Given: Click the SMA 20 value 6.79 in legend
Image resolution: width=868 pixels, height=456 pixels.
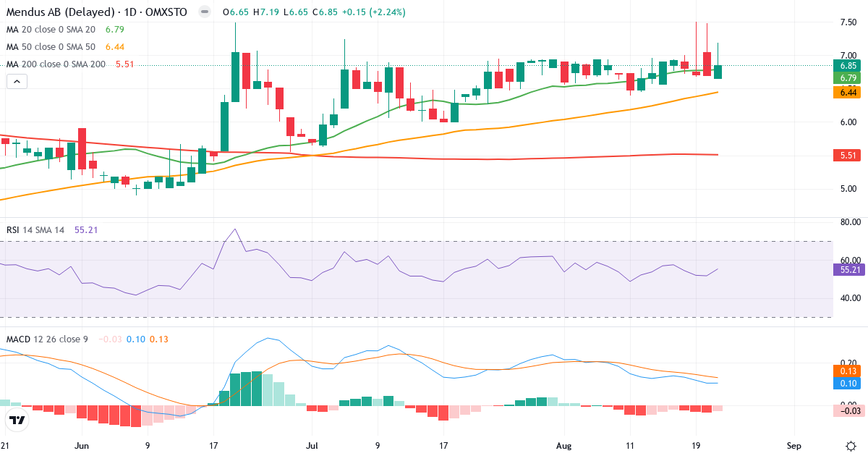Looking at the screenshot, I should pos(116,30).
